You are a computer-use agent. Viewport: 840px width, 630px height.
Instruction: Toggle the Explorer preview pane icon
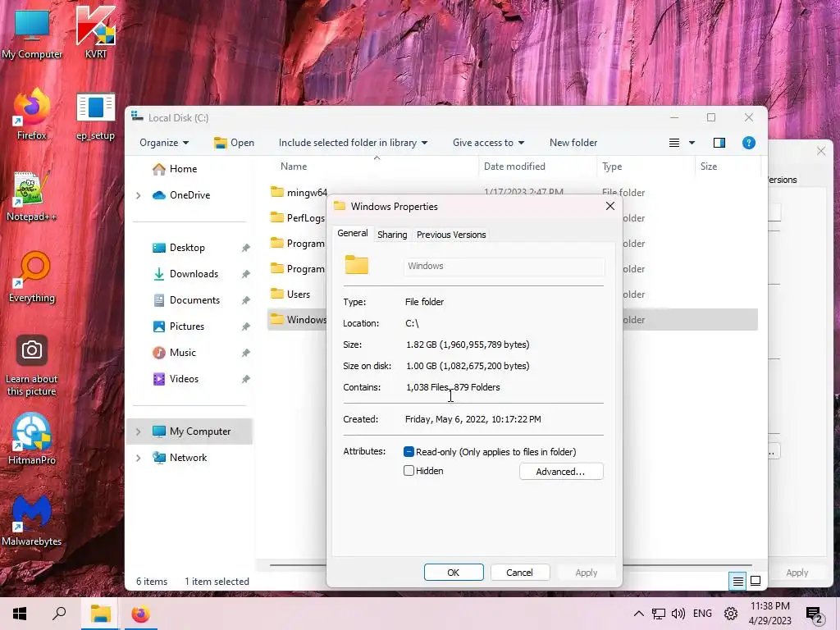tap(719, 143)
